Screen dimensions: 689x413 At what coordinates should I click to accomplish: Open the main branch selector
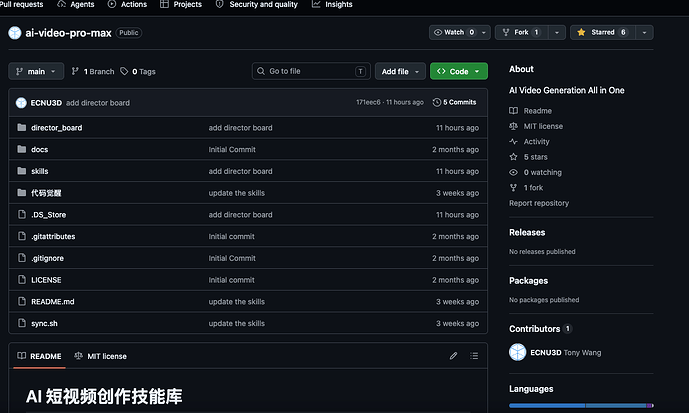36,71
